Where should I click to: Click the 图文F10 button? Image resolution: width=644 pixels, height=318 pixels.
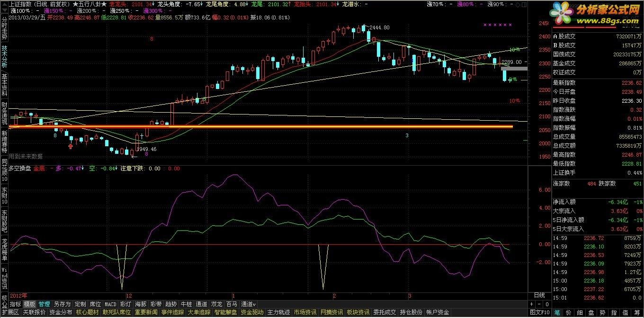pos(540,312)
